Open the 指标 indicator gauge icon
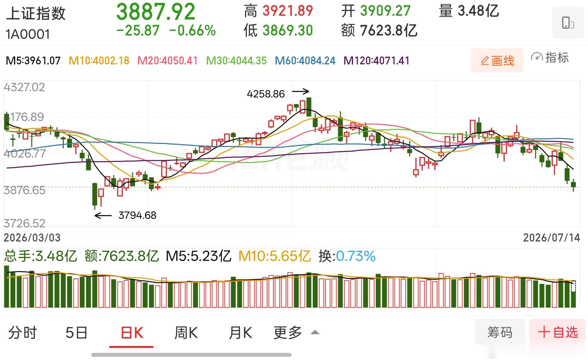Screen dimensions: 588x364 [x=537, y=58]
